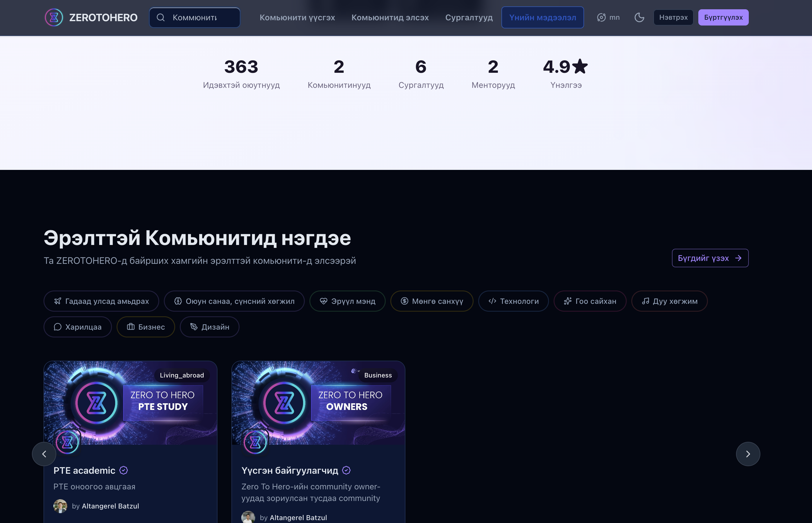This screenshot has height=523, width=812.
Task: Go to previous carousel slide
Action: 44,454
